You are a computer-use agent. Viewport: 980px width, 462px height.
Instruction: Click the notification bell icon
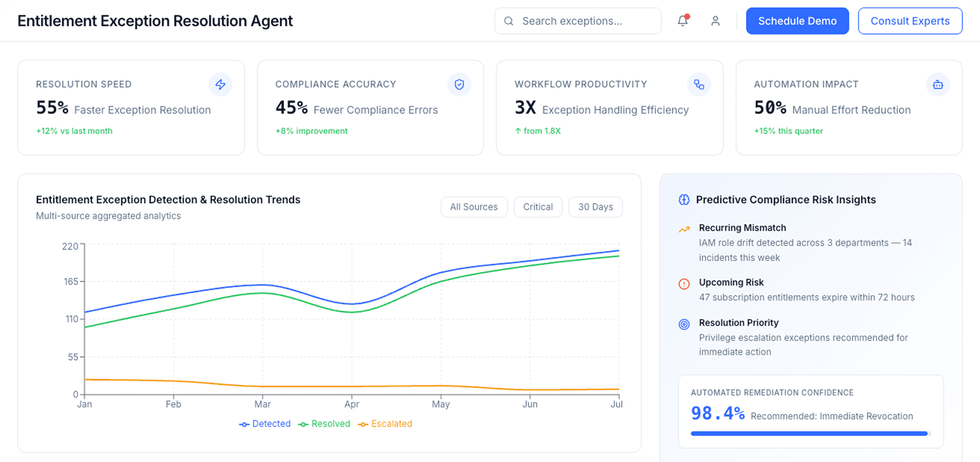(x=683, y=21)
